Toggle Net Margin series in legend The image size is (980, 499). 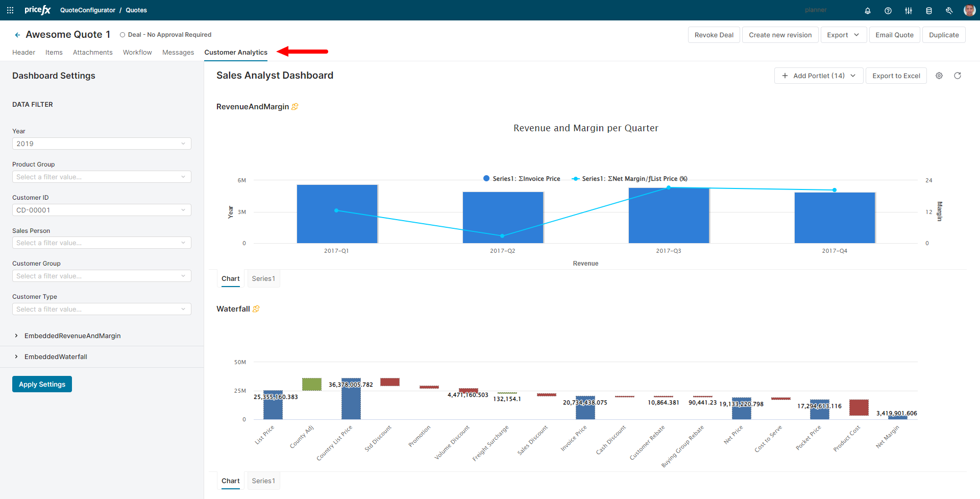pyautogui.click(x=630, y=179)
